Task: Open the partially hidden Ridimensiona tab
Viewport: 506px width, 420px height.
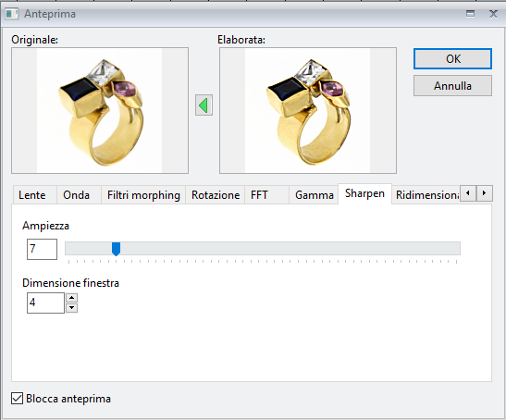Action: (426, 195)
